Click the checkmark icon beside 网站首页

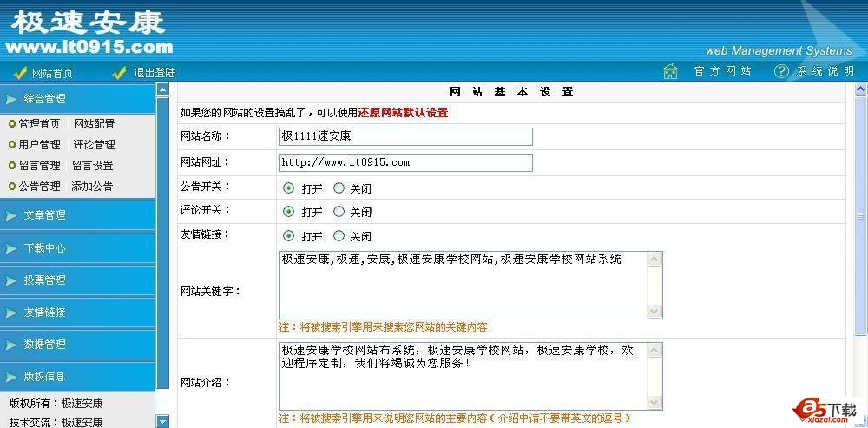20,73
